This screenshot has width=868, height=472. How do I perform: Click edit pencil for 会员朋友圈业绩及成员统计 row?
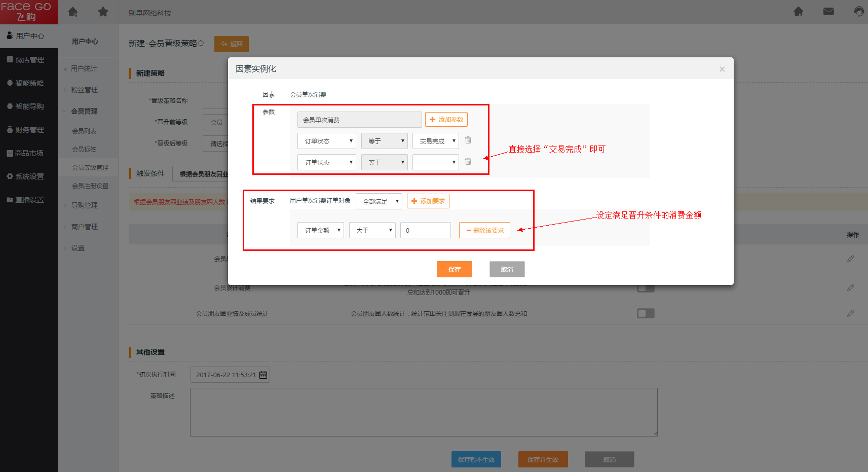[850, 313]
